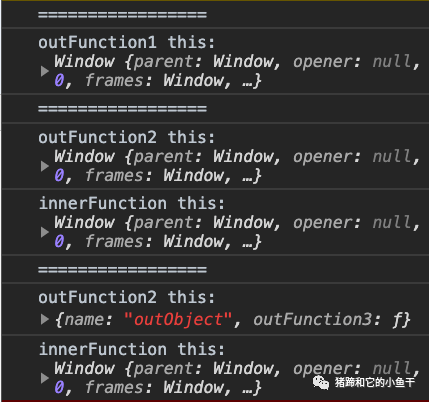Click the topmost equals-sign separator line
This screenshot has height=402, width=429.
[122, 15]
